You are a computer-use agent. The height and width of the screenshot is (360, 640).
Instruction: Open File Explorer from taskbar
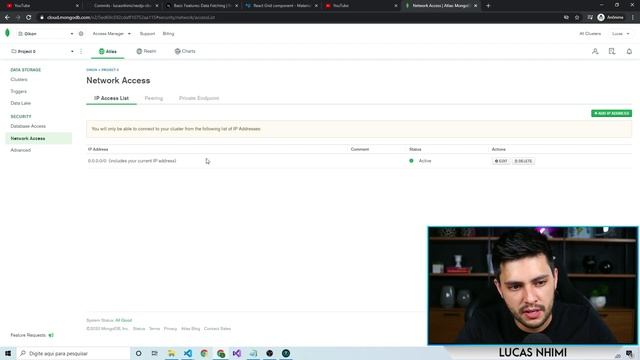[171, 353]
